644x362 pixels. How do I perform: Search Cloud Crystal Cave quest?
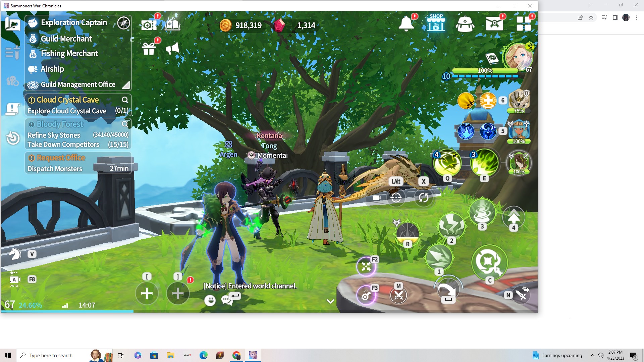tap(125, 100)
